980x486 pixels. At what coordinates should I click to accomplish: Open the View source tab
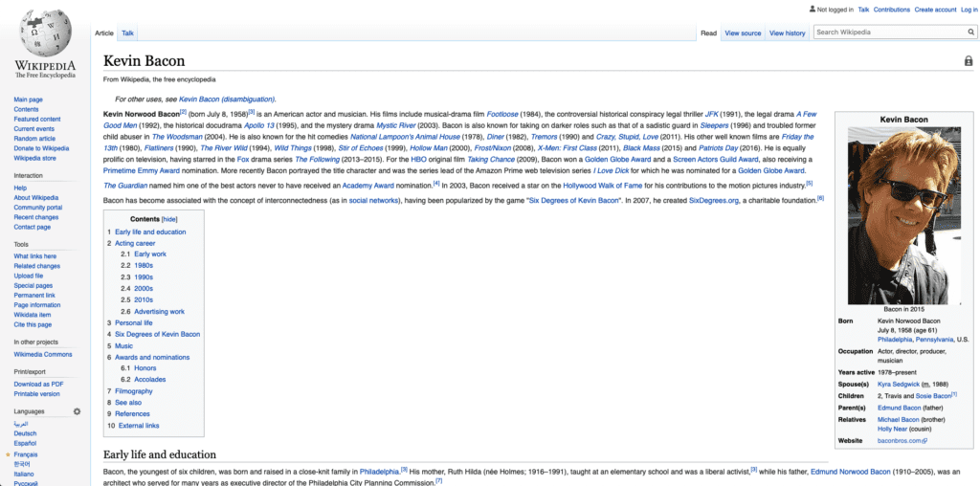pyautogui.click(x=743, y=33)
